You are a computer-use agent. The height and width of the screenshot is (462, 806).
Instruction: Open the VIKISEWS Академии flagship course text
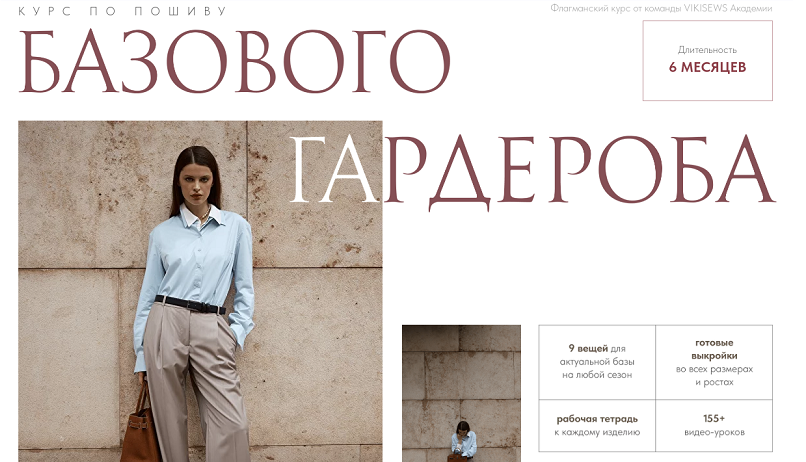pyautogui.click(x=661, y=8)
